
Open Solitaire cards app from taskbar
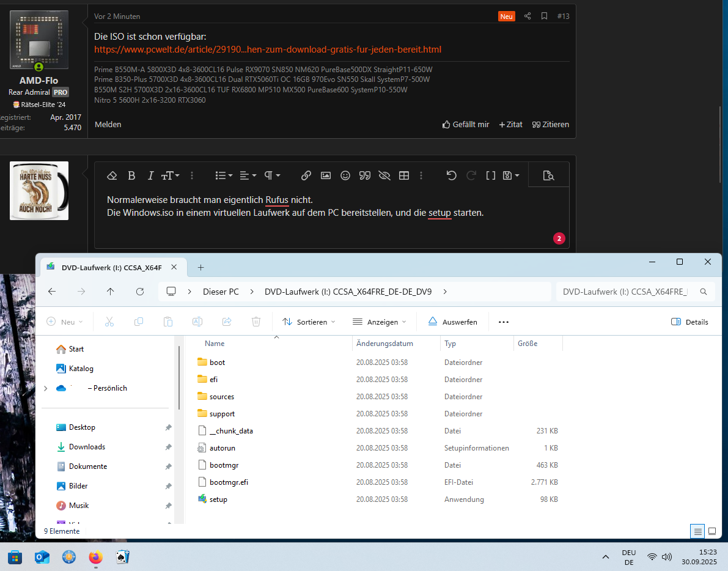tap(123, 557)
